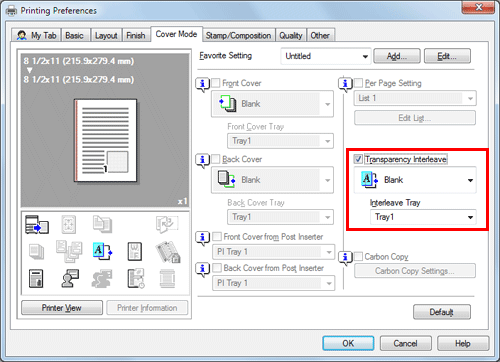
Task: Switch to the Finish tab
Action: pyautogui.click(x=135, y=35)
